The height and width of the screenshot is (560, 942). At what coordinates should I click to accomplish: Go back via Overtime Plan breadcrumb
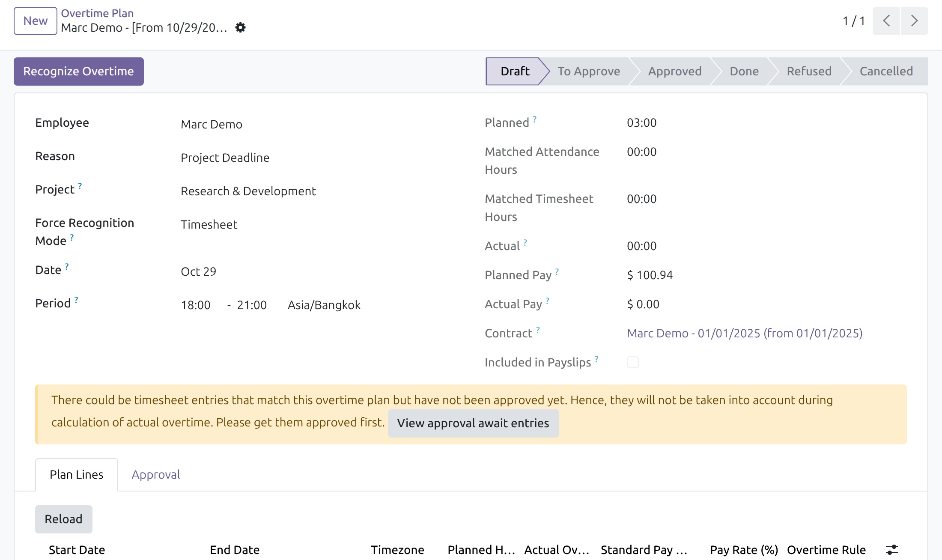click(x=97, y=13)
